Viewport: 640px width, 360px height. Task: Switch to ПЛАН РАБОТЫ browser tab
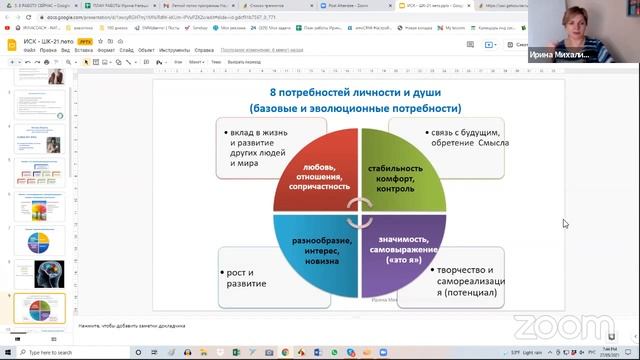pyautogui.click(x=119, y=6)
